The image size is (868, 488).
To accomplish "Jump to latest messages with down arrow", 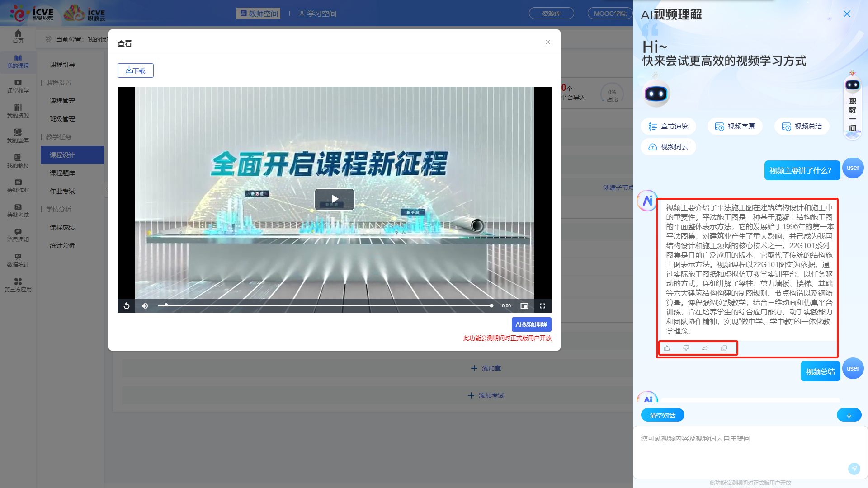I will coord(849,415).
